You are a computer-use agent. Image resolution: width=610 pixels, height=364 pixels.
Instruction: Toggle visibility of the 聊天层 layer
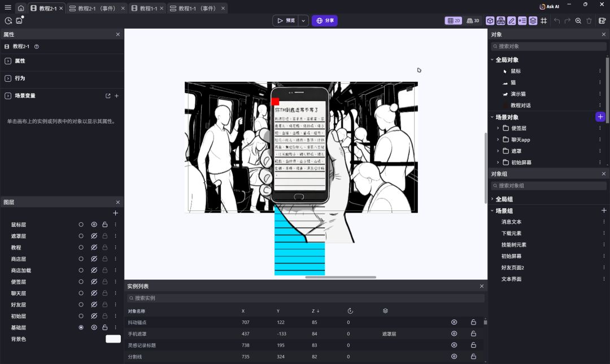[x=94, y=293]
